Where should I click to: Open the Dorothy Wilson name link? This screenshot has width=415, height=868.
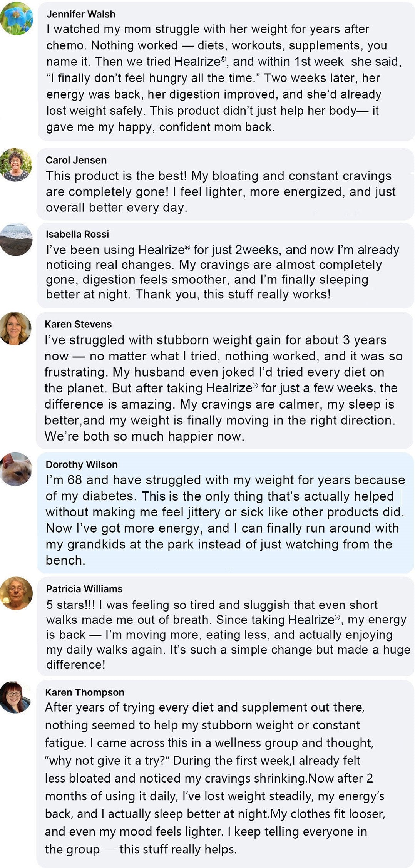[82, 464]
